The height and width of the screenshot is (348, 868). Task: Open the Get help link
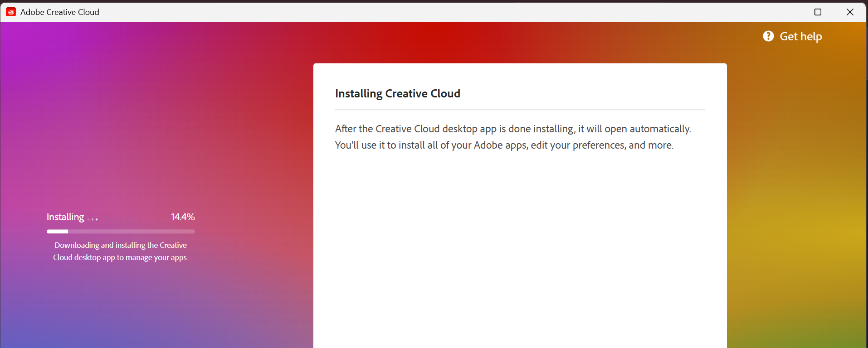point(800,37)
